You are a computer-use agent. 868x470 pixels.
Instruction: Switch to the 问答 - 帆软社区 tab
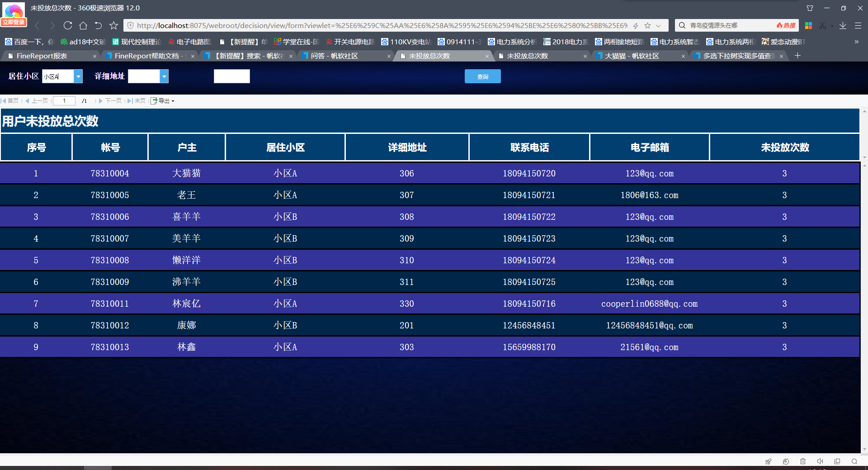point(334,56)
